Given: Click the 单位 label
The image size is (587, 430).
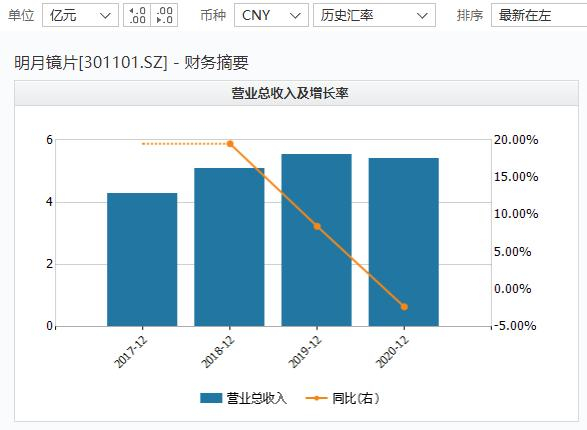Looking at the screenshot, I should tap(21, 15).
